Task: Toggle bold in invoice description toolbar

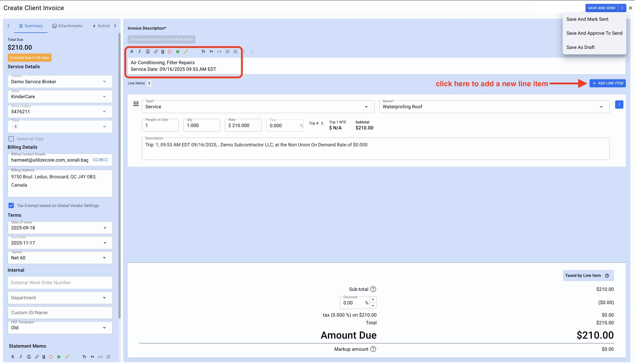Action: tap(132, 51)
